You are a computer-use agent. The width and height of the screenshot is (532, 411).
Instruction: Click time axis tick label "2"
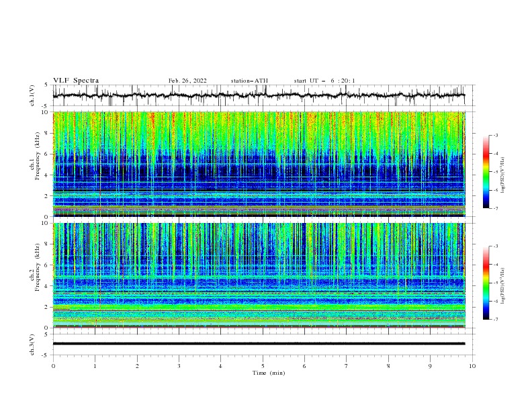pyautogui.click(x=137, y=366)
